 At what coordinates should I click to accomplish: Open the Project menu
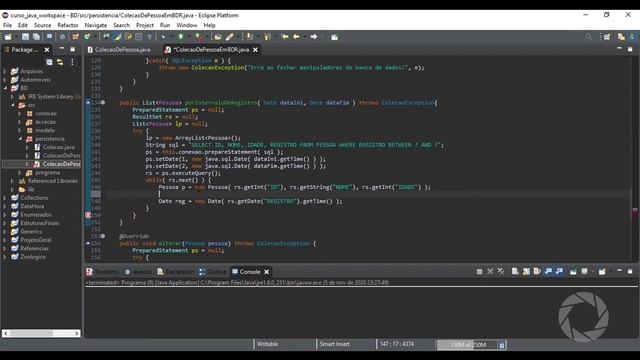pyautogui.click(x=145, y=25)
